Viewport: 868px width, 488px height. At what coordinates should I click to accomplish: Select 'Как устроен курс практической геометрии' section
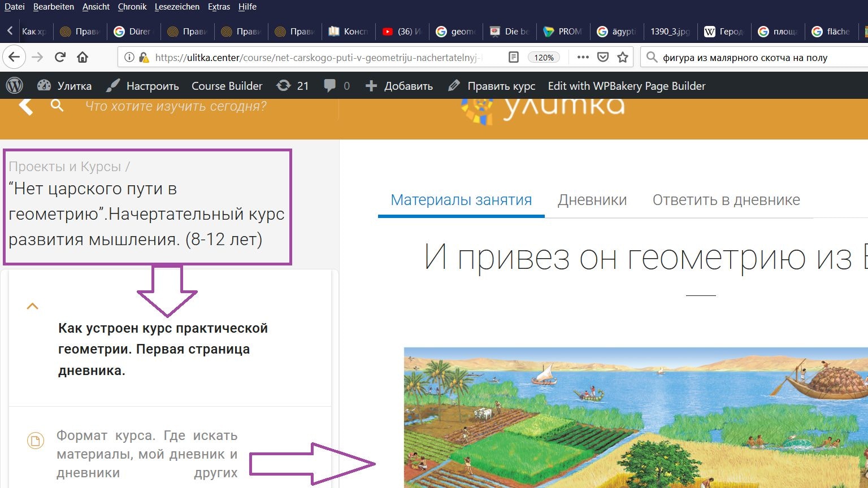163,349
